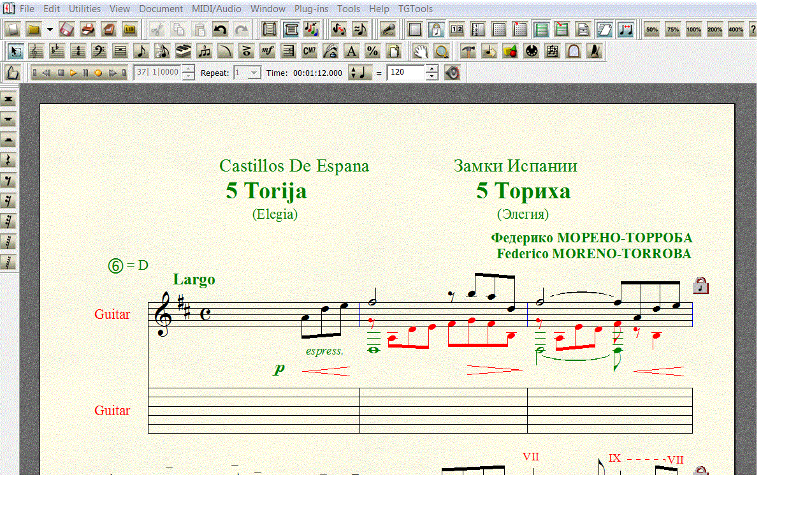Select the Selection tool arrow icon
The image size is (812, 521).
[x=16, y=52]
